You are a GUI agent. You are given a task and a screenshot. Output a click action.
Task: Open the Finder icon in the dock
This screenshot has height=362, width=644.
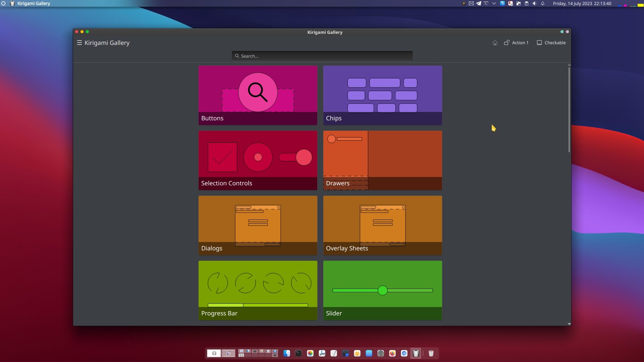point(287,353)
